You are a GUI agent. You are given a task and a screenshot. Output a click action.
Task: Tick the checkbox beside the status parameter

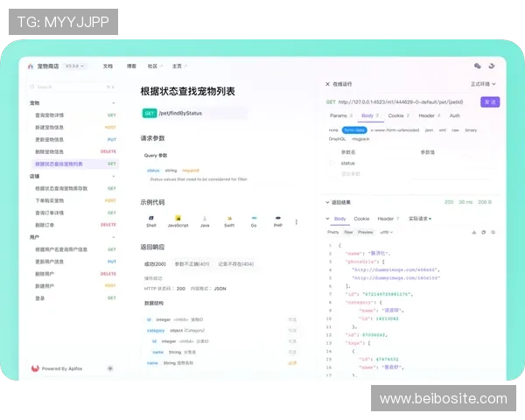[x=332, y=163]
